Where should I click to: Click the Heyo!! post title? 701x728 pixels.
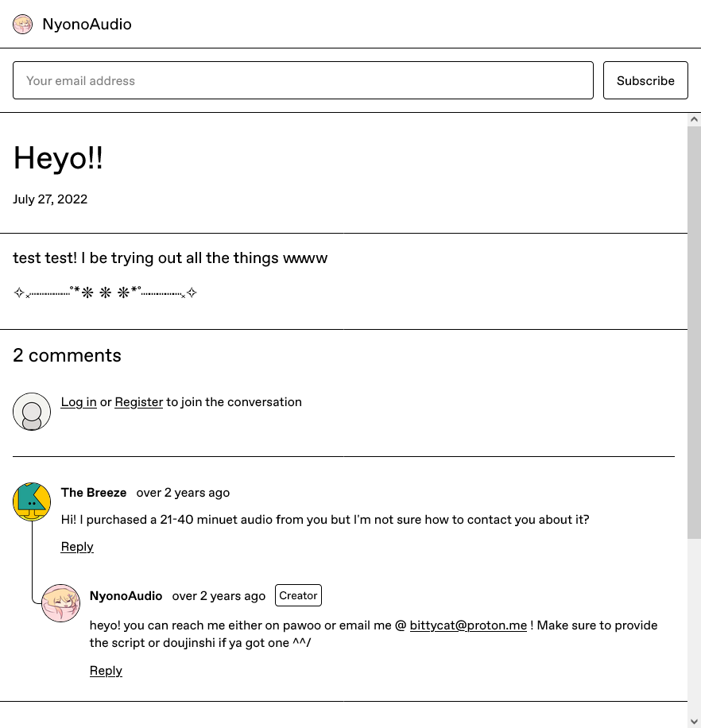(x=58, y=158)
